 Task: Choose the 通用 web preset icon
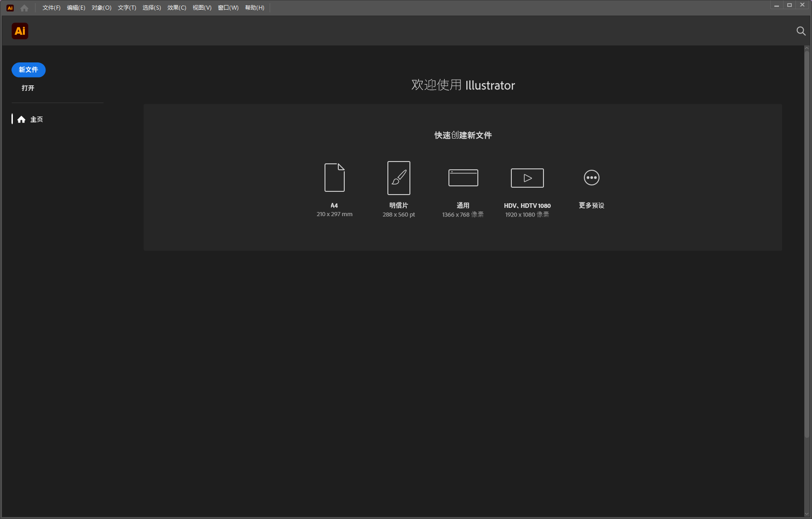click(463, 178)
